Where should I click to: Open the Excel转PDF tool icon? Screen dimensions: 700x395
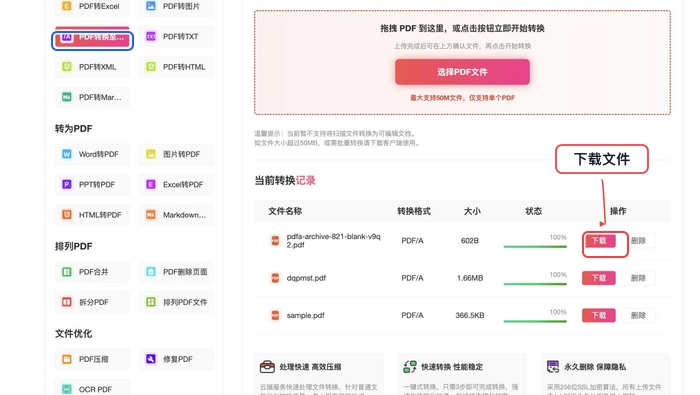coord(151,184)
